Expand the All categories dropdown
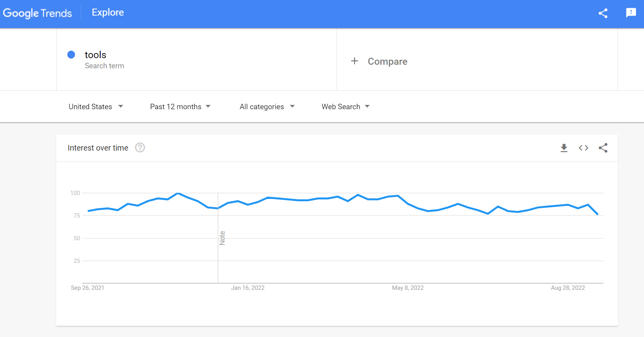 (x=267, y=106)
